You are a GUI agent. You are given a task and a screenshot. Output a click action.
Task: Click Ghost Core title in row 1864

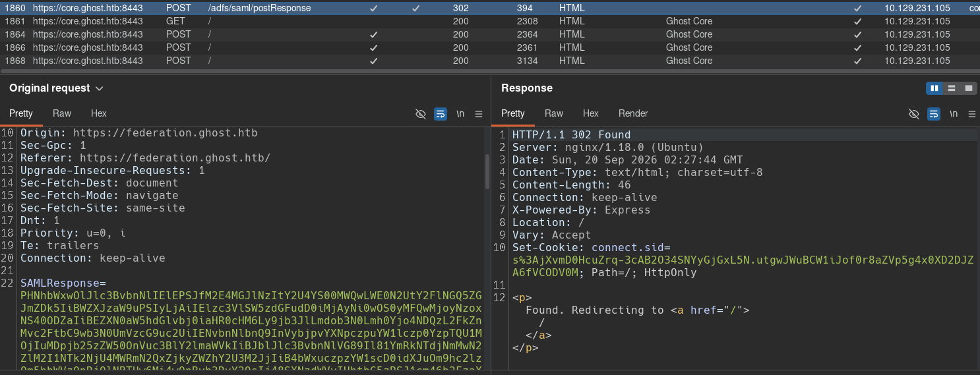click(x=689, y=34)
